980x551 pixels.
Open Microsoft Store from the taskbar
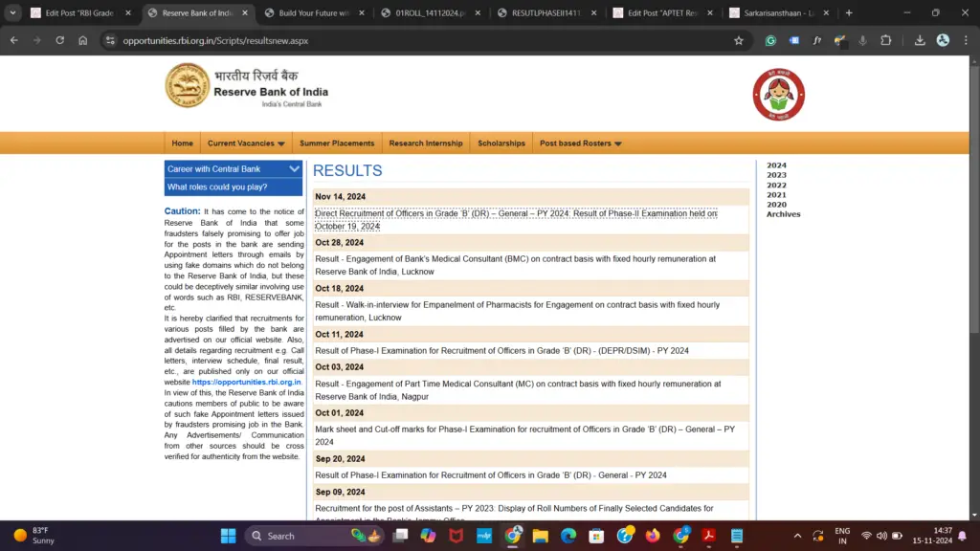pyautogui.click(x=596, y=536)
